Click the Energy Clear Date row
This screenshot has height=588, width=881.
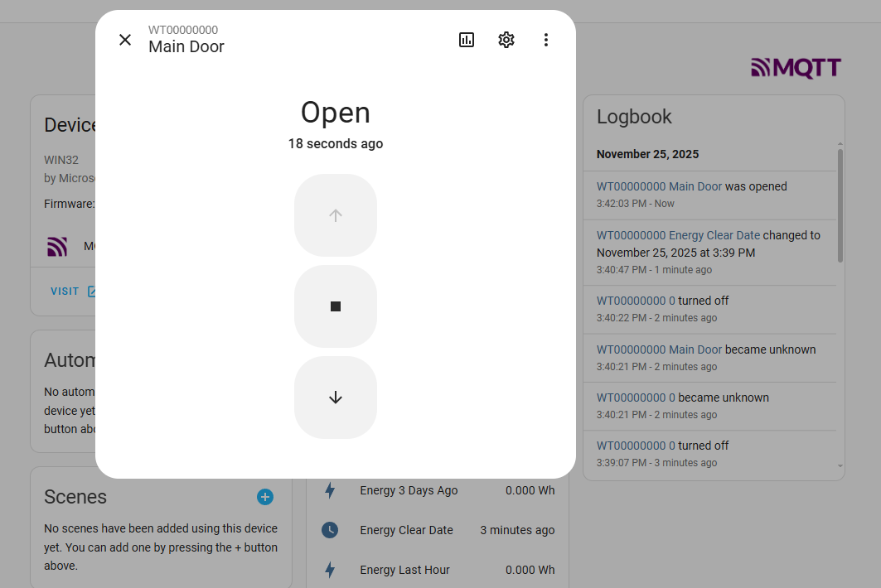click(x=438, y=530)
